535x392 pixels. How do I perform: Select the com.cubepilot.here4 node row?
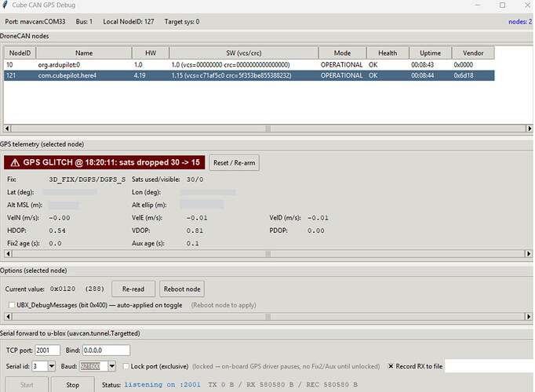249,75
